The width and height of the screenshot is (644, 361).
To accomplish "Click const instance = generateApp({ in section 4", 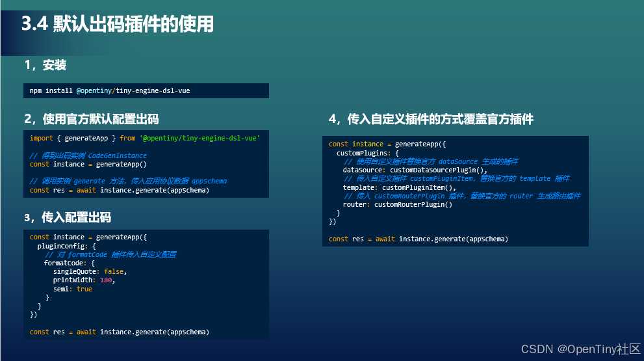I will [387, 144].
